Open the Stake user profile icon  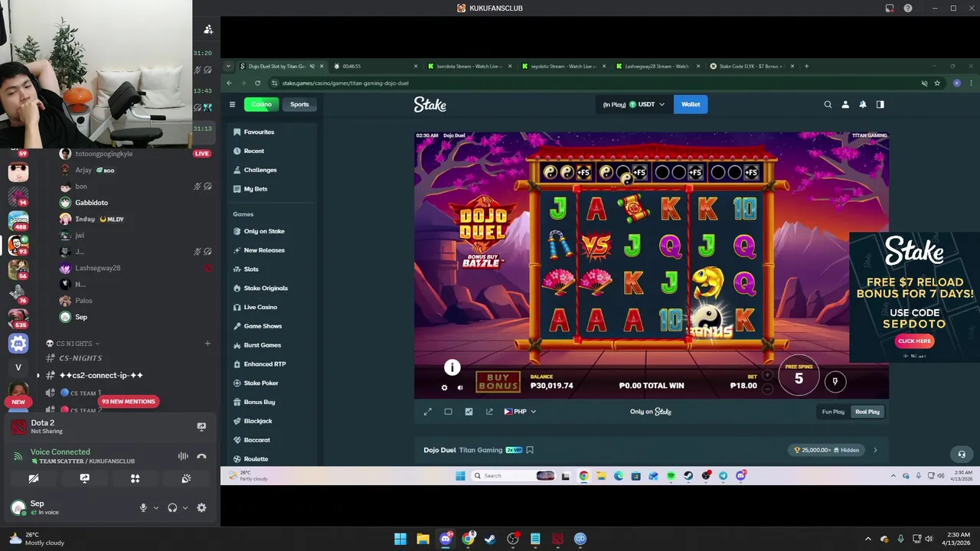coord(845,104)
